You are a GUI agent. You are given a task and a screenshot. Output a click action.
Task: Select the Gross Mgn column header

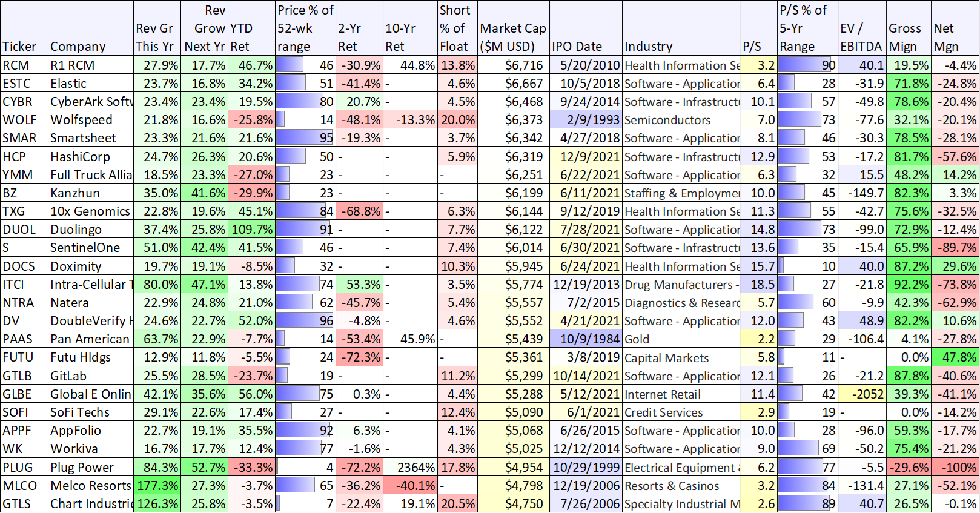point(909,28)
